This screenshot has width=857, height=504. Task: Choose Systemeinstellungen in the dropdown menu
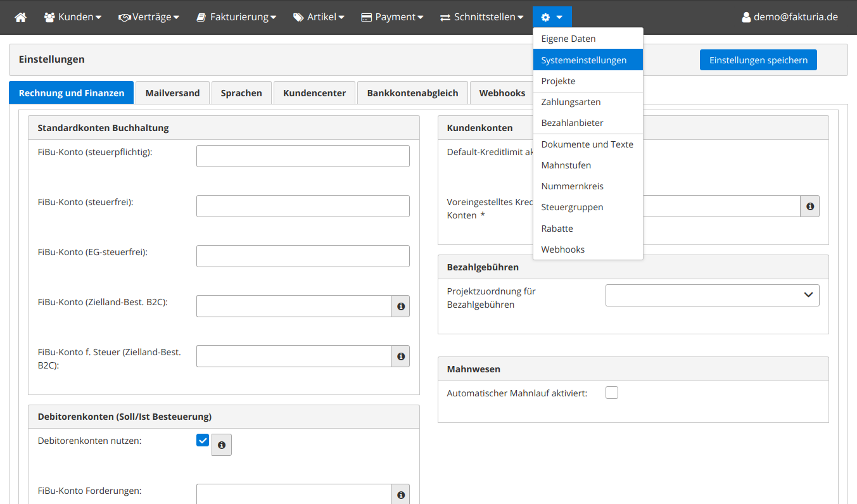tap(583, 60)
